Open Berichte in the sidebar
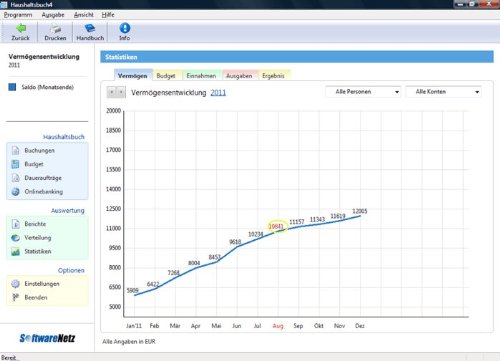This screenshot has height=361, width=500. [x=35, y=224]
